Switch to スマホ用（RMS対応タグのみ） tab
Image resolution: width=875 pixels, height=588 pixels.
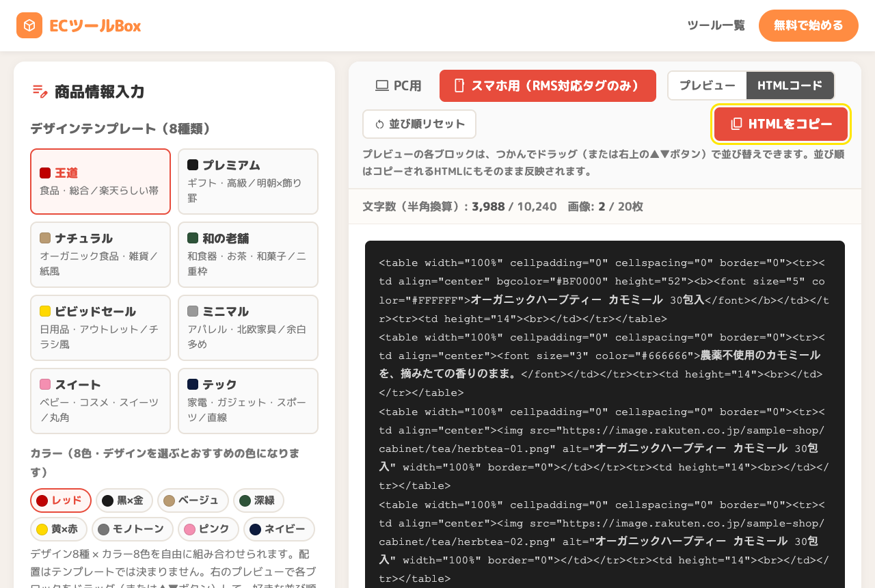(548, 85)
